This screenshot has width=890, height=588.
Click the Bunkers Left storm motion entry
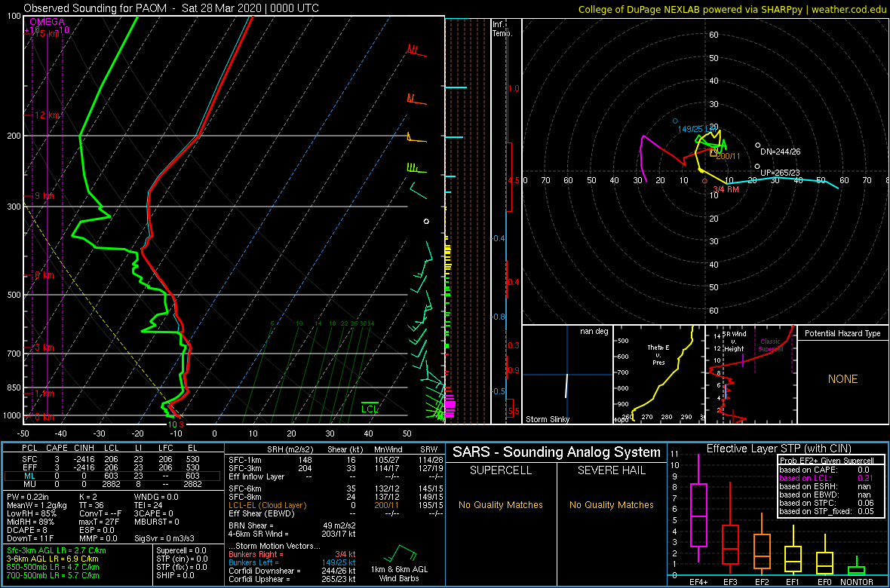point(291,562)
